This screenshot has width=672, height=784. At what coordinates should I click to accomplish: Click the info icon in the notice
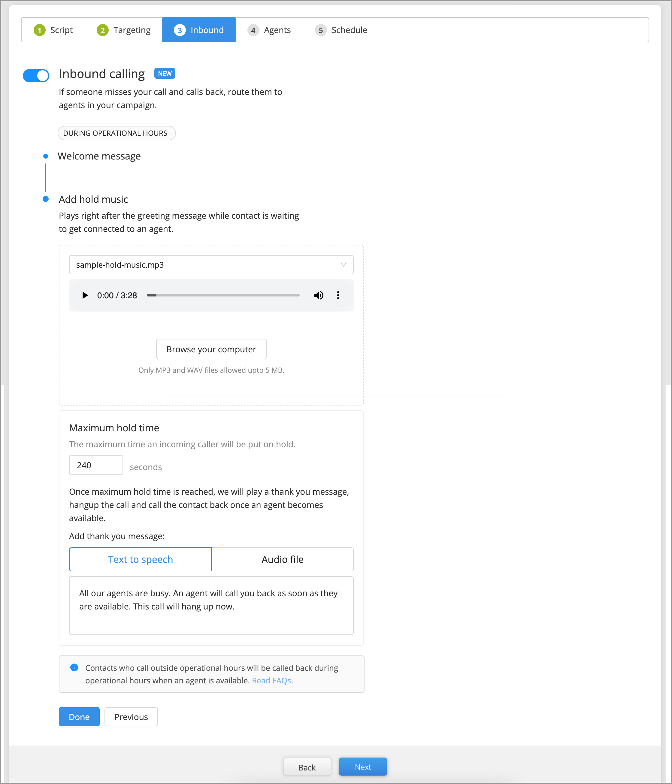click(74, 667)
